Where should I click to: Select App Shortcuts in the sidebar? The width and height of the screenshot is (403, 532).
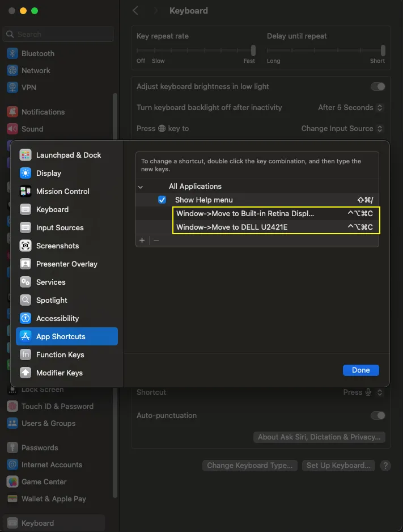pyautogui.click(x=60, y=336)
